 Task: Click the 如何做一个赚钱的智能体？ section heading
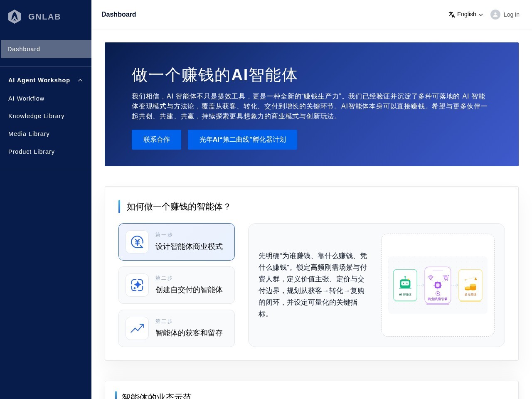pyautogui.click(x=179, y=207)
